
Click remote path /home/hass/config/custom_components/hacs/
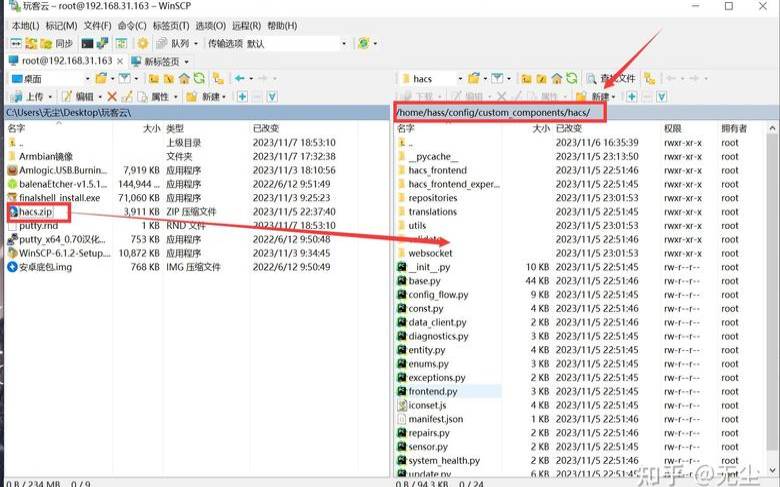493,112
